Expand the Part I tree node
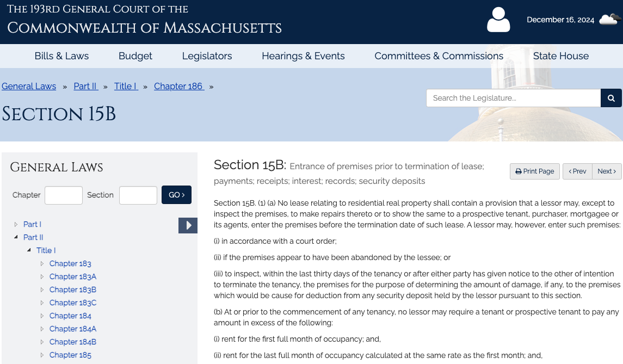Screen dimensions: 623x364 click(16, 224)
